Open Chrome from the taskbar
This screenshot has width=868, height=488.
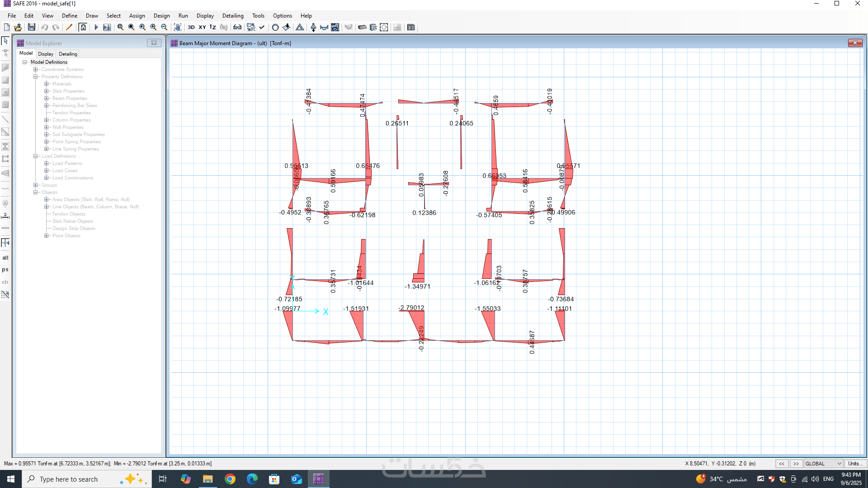click(x=230, y=479)
